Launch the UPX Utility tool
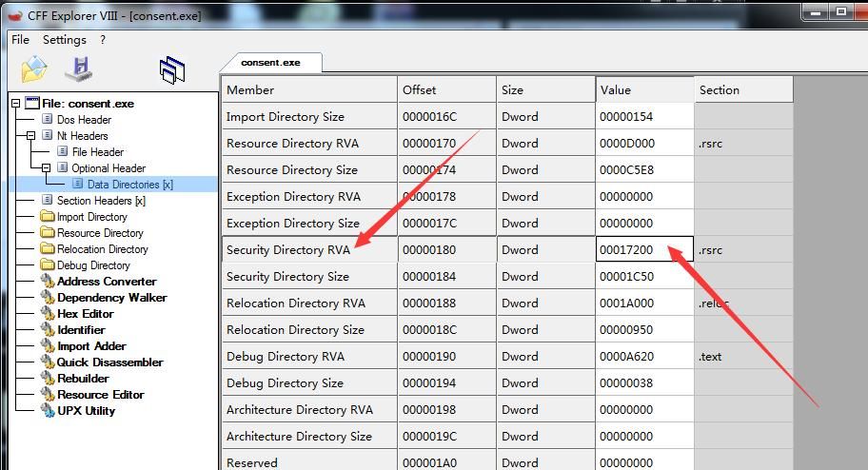Viewport: 868px width, 470px height. point(86,411)
